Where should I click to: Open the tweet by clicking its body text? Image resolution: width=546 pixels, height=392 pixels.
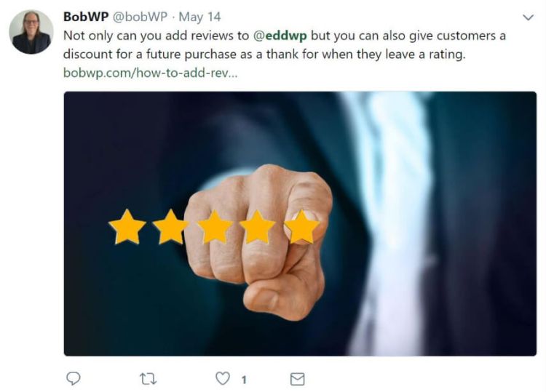(x=284, y=45)
